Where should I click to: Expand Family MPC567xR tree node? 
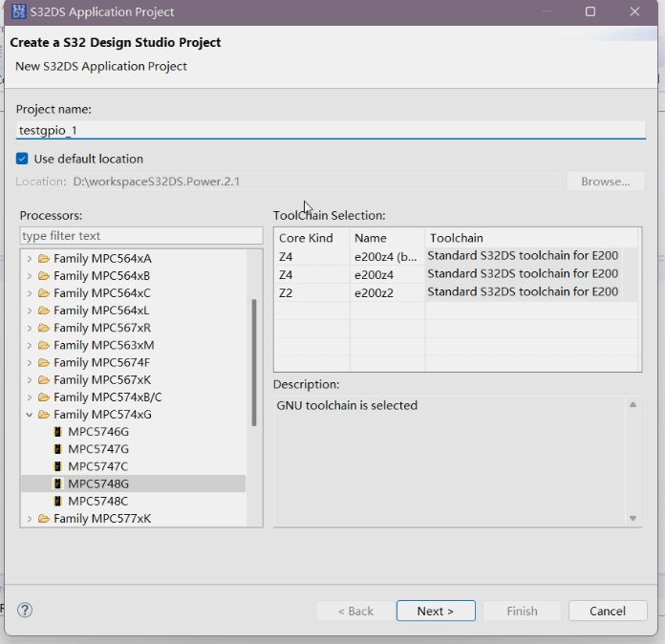(x=29, y=328)
